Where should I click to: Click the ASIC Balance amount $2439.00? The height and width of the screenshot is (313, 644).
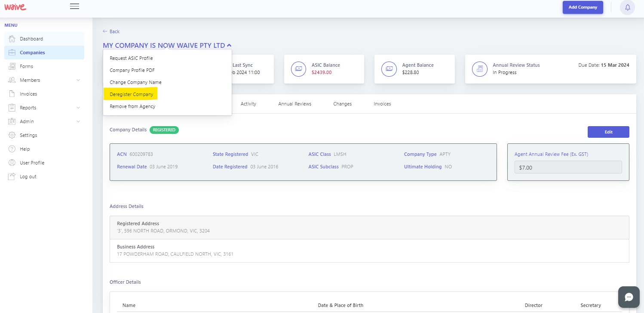point(322,72)
